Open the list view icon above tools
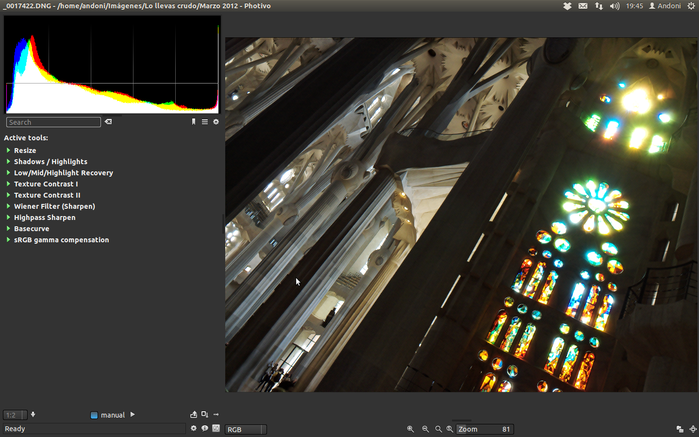Screen dimensions: 699x437 (x=205, y=122)
